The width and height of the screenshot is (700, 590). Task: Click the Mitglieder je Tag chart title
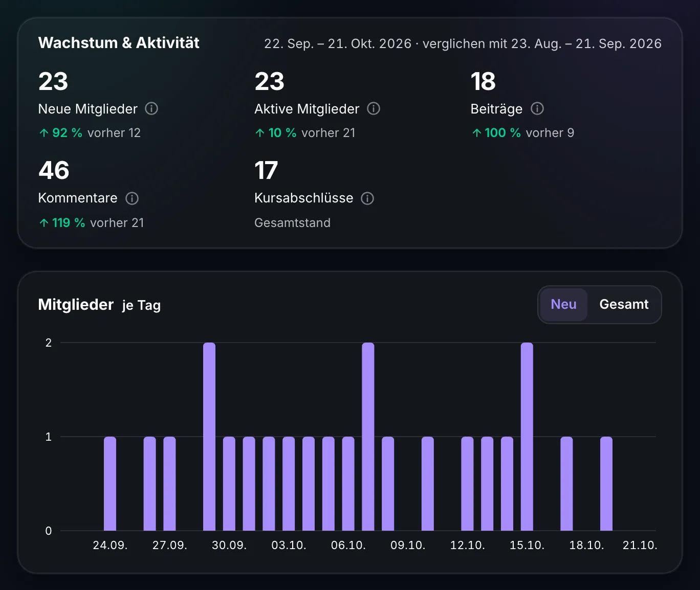pos(100,305)
